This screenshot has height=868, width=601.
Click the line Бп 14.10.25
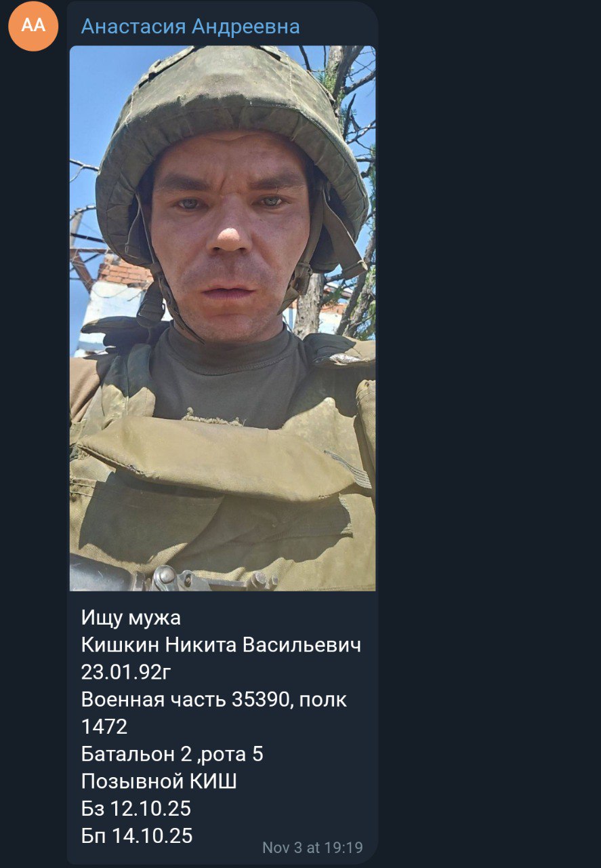tap(137, 836)
